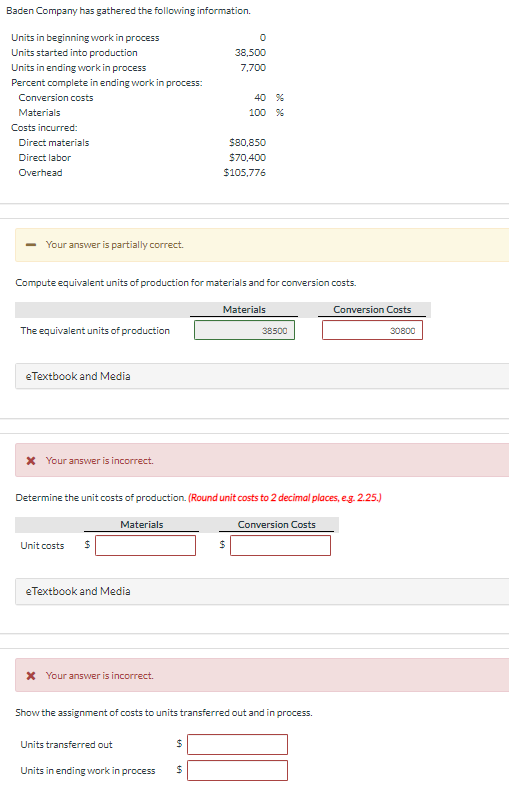Expand the first eTextbook and Media section

pos(262,376)
